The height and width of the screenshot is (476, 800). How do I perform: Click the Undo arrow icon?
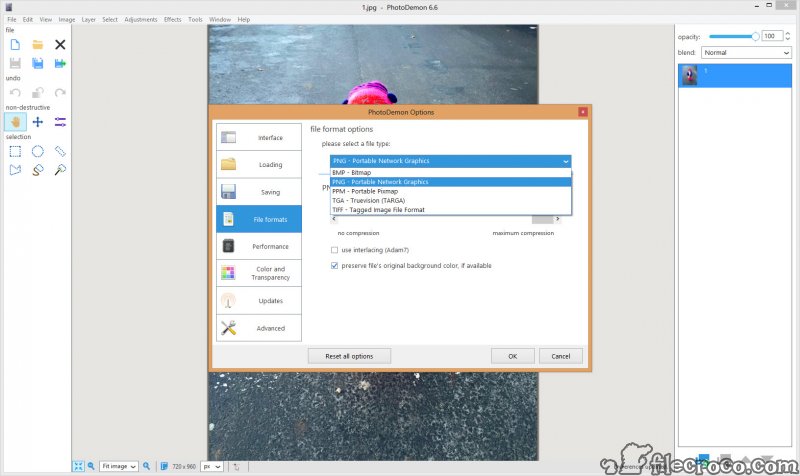(x=15, y=93)
